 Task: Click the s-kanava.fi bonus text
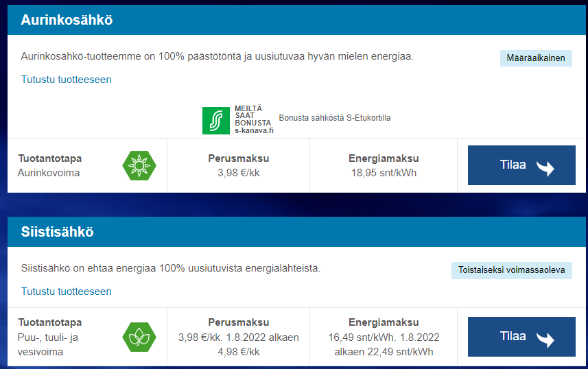[x=254, y=130]
